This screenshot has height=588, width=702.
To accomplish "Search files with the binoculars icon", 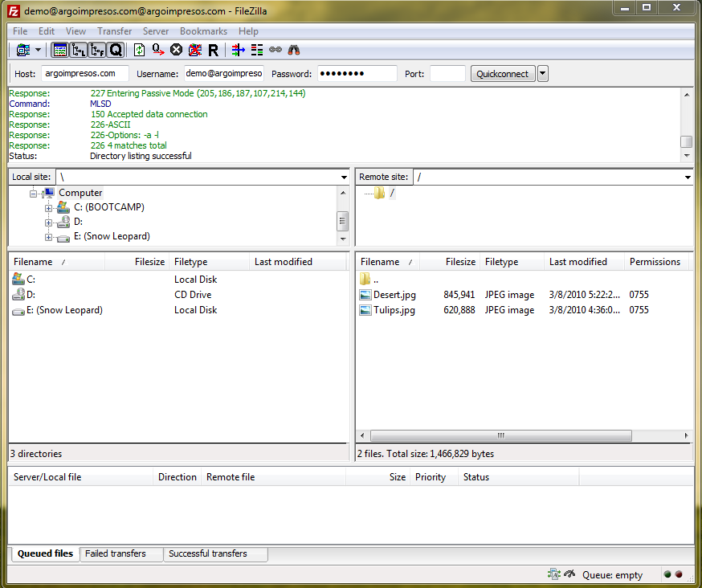I will [x=294, y=50].
